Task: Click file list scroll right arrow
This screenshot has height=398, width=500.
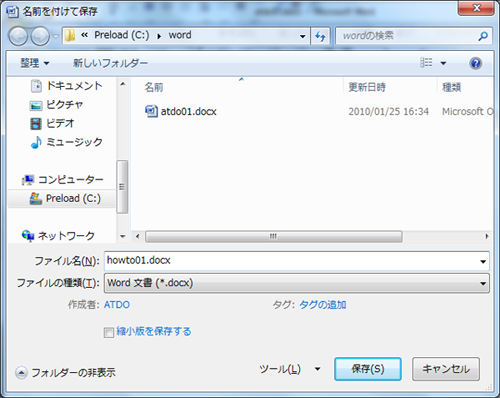Action: tap(487, 236)
